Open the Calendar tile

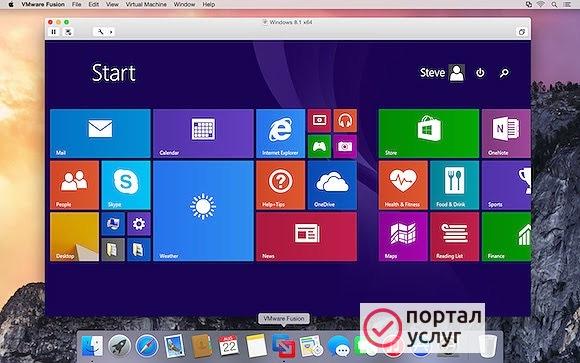203,133
